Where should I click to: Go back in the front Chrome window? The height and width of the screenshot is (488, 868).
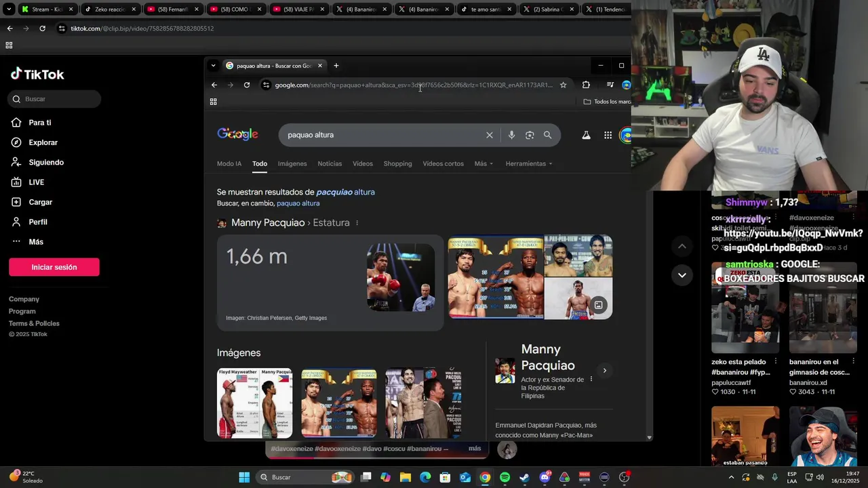click(214, 85)
